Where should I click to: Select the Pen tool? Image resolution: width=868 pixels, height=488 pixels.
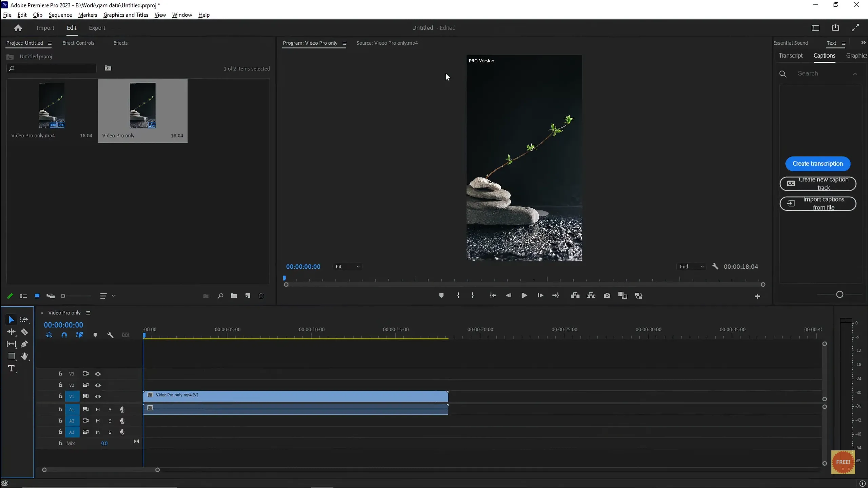[24, 344]
